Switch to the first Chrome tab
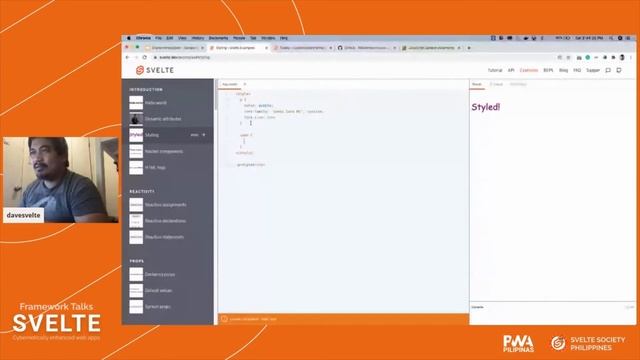The height and width of the screenshot is (360, 640). 175,48
